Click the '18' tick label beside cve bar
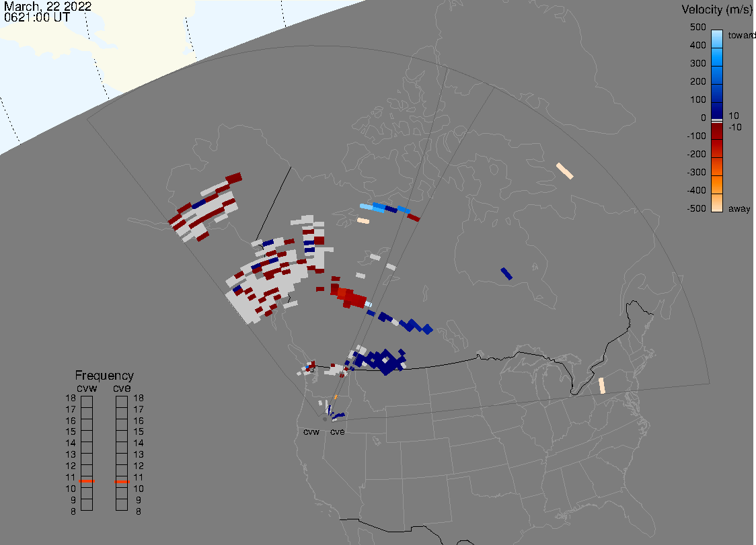The image size is (756, 545). 139,398
